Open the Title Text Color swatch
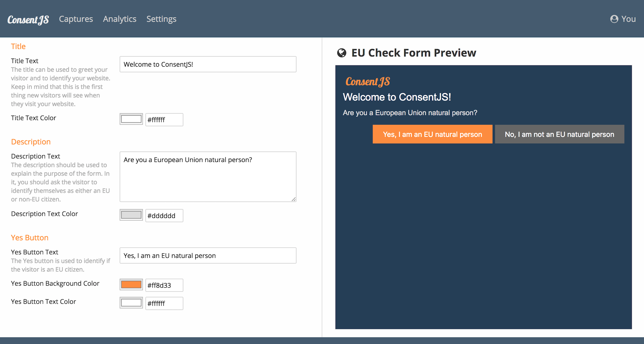The height and width of the screenshot is (344, 644). click(x=131, y=119)
